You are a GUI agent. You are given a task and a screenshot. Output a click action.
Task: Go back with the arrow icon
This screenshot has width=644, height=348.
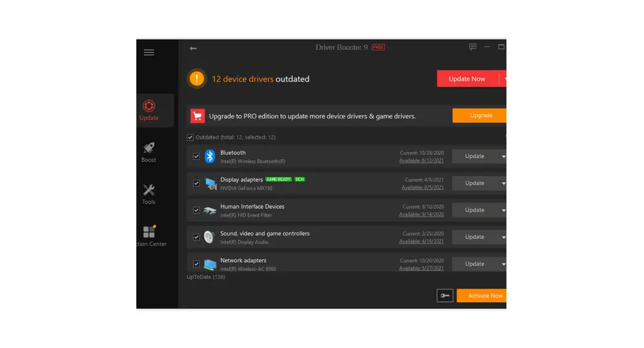click(193, 48)
